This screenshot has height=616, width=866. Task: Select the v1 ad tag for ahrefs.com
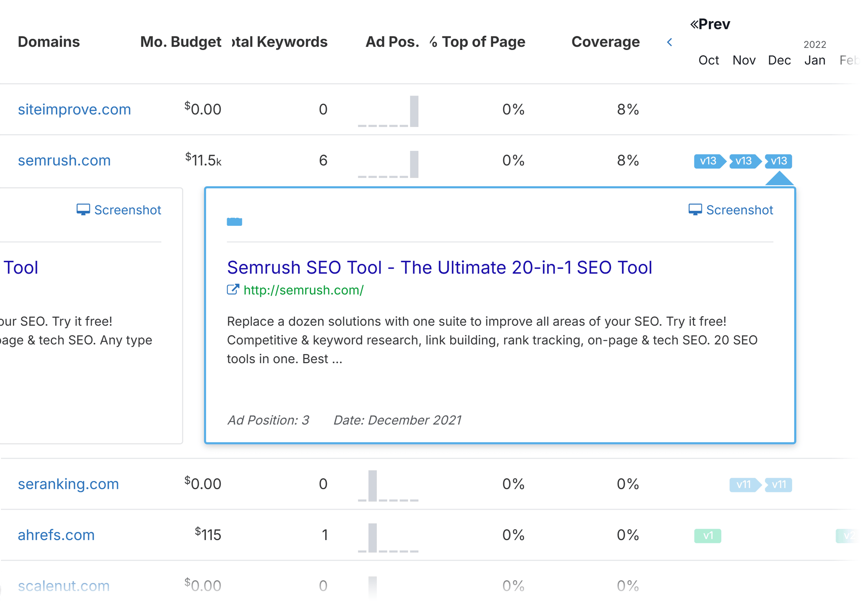click(x=708, y=536)
